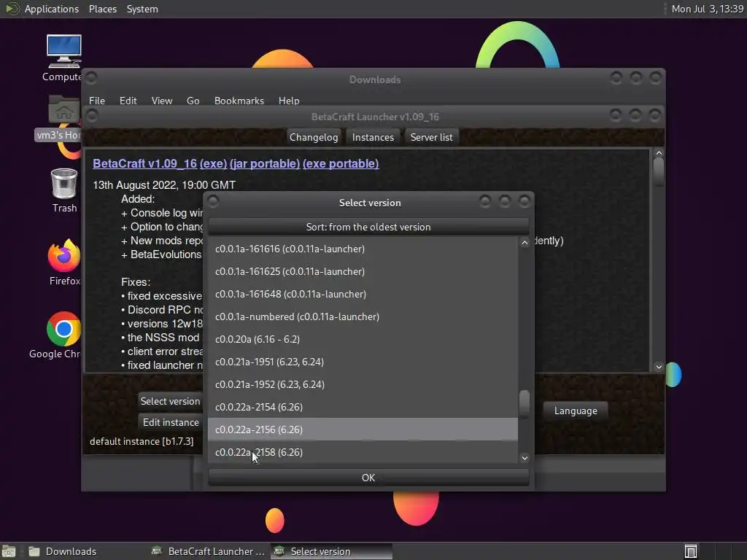Image resolution: width=747 pixels, height=560 pixels.
Task: Select c0.0.1a-161625 (c0.0.11a-launcher)
Action: [x=363, y=271]
